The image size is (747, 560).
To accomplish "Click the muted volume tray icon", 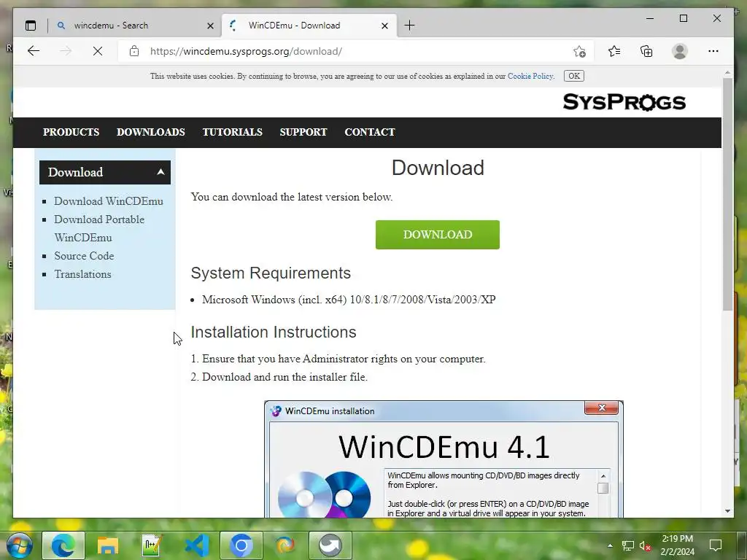I will pyautogui.click(x=646, y=545).
